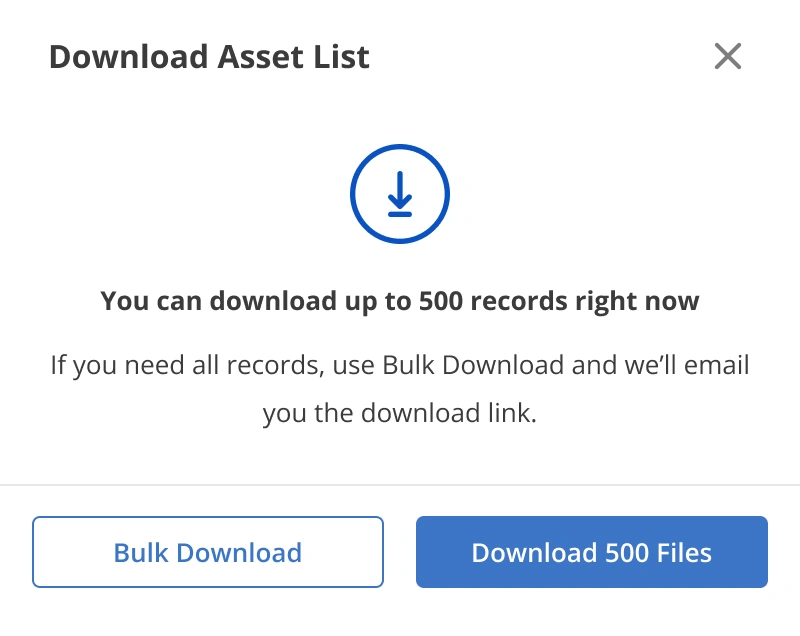Select the download icon above the message

coord(400,193)
